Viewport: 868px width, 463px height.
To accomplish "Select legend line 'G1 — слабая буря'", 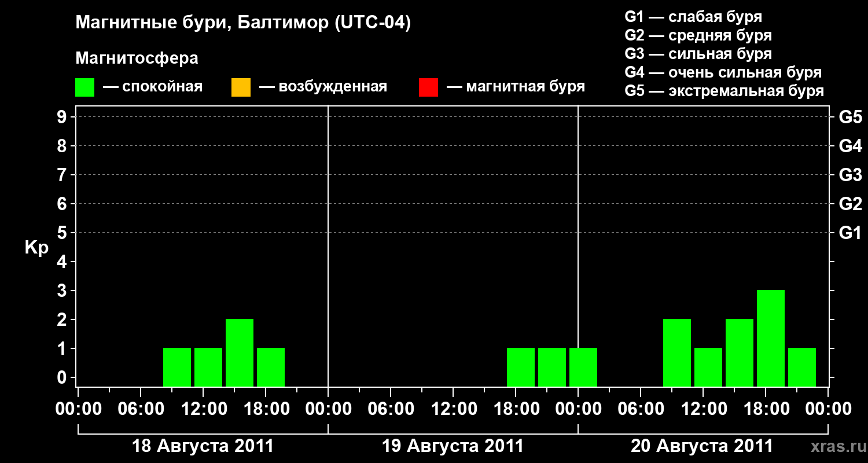I will pyautogui.click(x=693, y=17).
